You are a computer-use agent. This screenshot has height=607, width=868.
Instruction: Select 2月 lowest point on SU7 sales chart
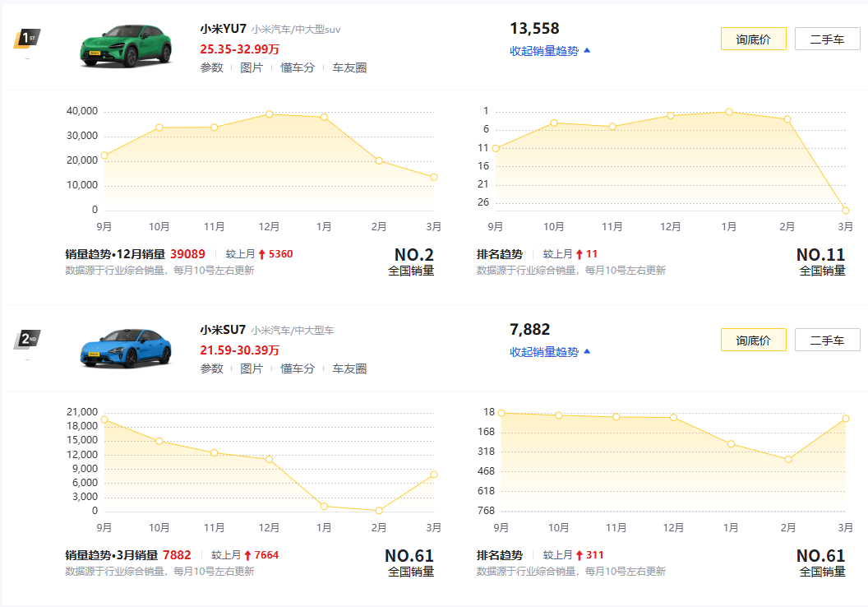click(379, 511)
